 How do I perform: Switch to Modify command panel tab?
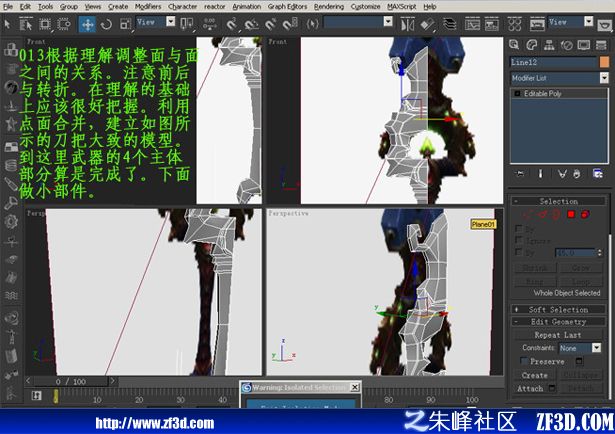(532, 45)
